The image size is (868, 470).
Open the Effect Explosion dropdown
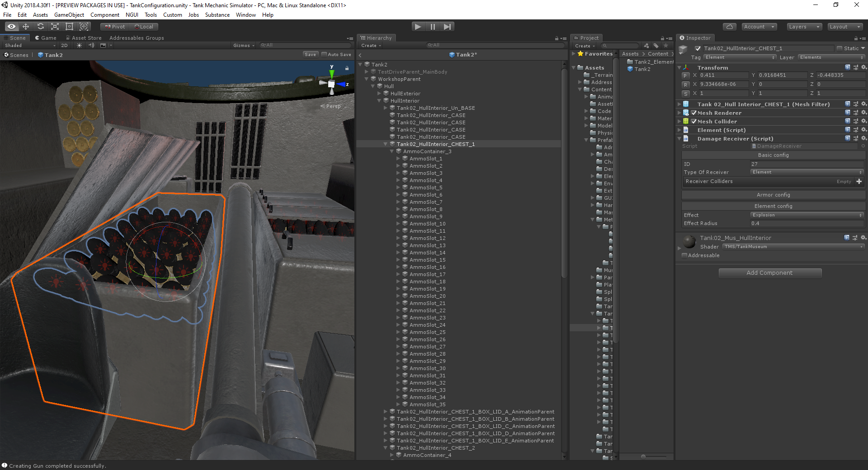[x=807, y=215]
